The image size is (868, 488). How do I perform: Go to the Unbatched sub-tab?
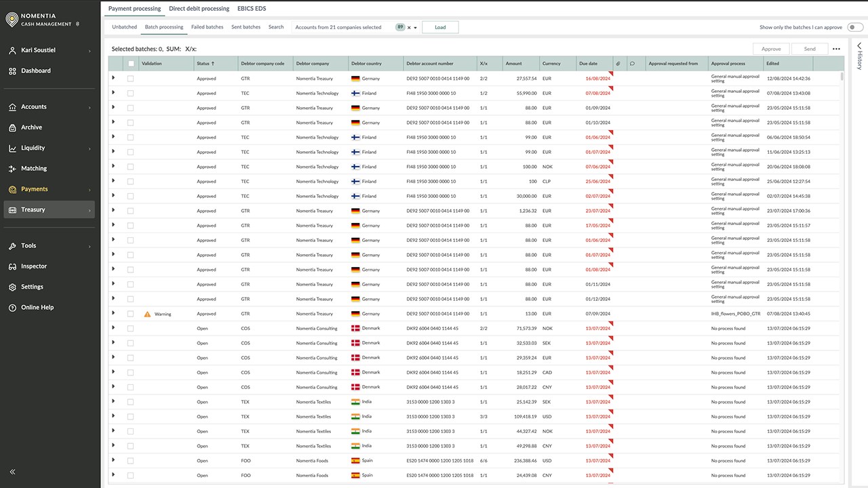(x=124, y=27)
